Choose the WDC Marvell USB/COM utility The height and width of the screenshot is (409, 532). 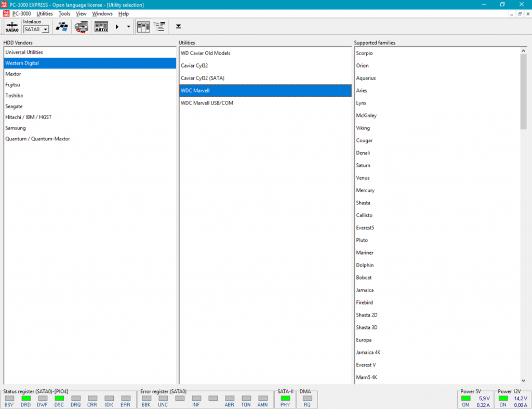(207, 103)
